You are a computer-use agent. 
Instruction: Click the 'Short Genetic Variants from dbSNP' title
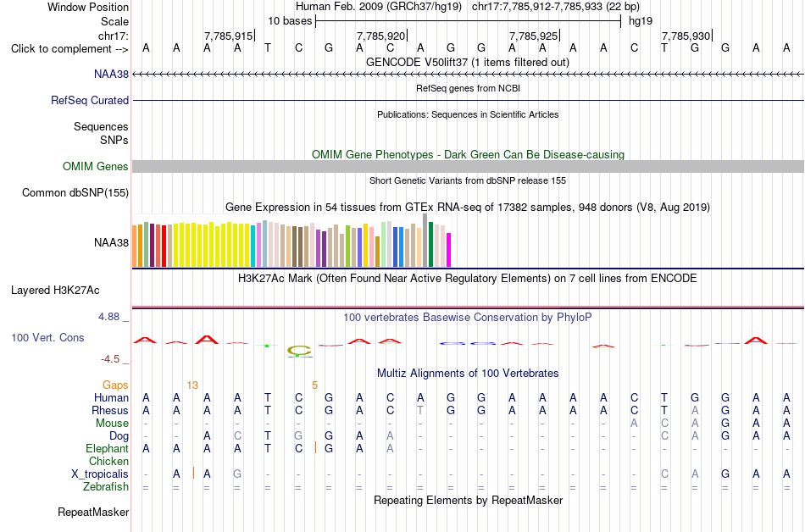[468, 180]
